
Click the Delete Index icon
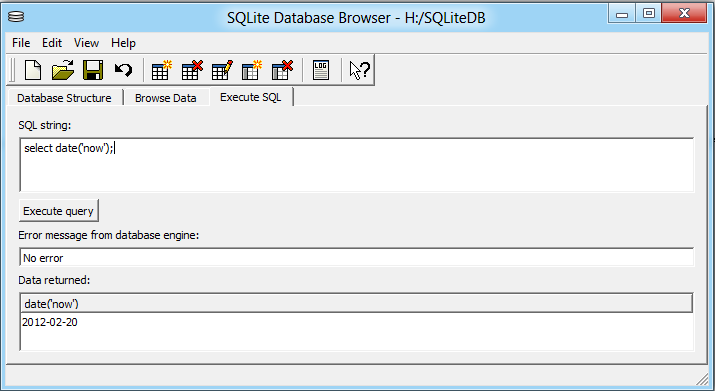pyautogui.click(x=282, y=70)
